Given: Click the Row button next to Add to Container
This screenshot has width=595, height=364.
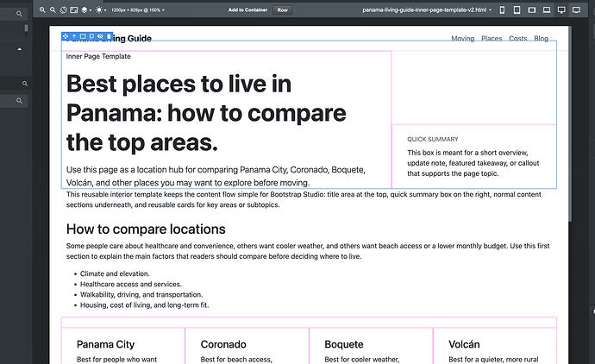Looking at the screenshot, I should tap(282, 9).
